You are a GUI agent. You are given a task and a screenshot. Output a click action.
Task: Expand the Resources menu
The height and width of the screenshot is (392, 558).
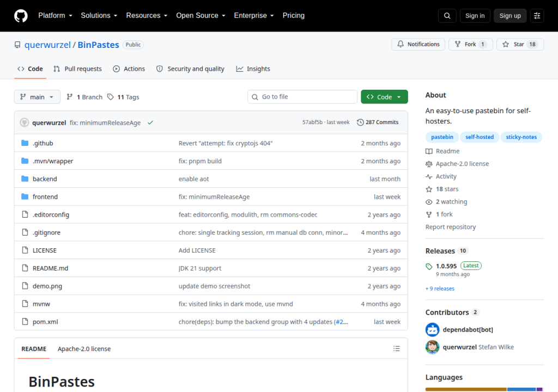[x=147, y=16]
